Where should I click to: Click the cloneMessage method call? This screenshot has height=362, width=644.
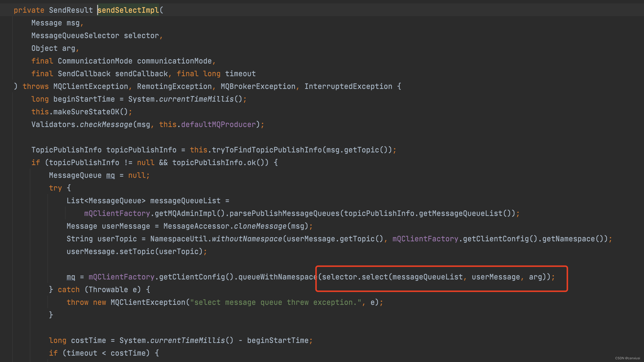(x=260, y=226)
